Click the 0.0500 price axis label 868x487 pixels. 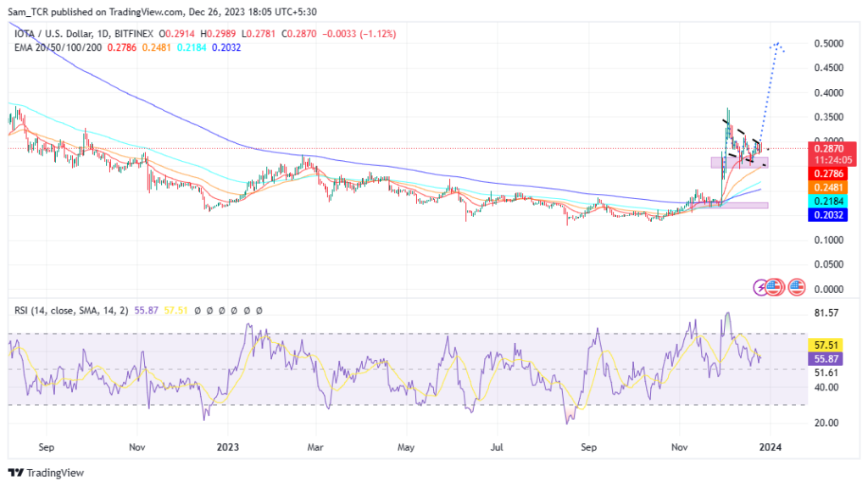pos(829,264)
